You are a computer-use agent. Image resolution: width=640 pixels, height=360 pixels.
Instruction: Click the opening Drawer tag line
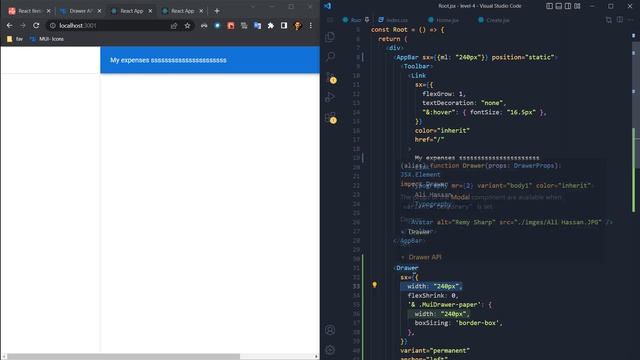pos(406,268)
